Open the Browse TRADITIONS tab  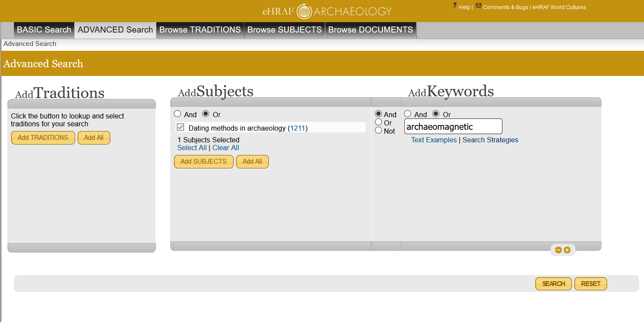coord(200,30)
